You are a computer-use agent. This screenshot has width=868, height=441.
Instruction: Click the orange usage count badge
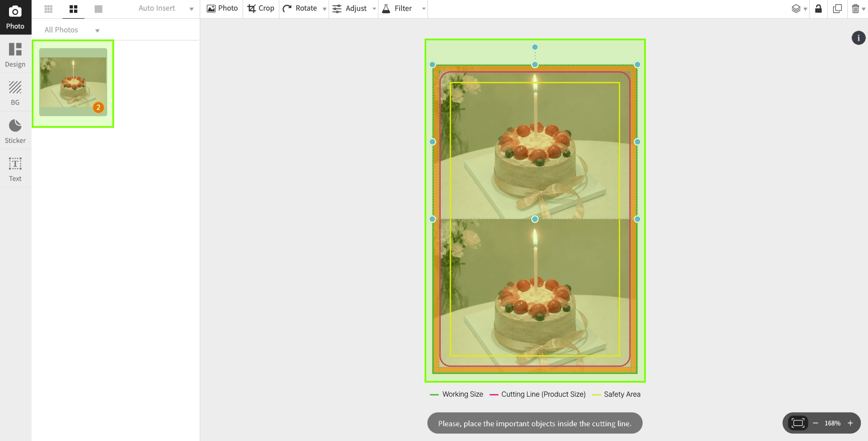coord(98,107)
